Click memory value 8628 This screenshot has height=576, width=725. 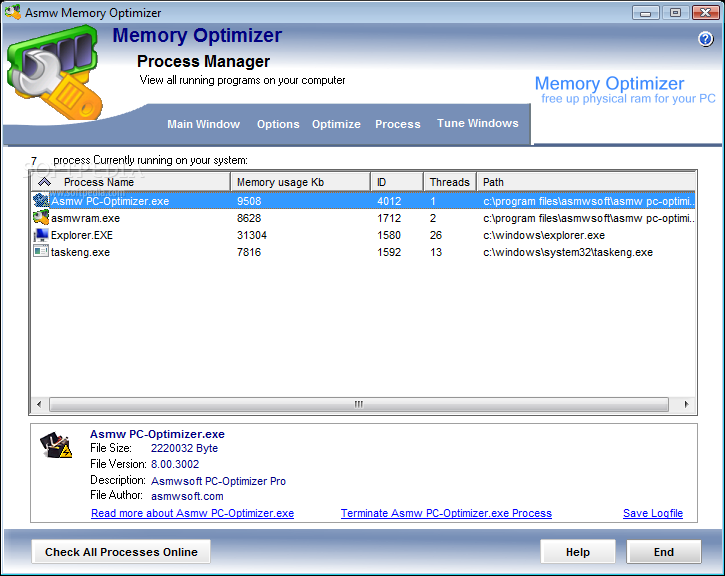click(x=249, y=218)
